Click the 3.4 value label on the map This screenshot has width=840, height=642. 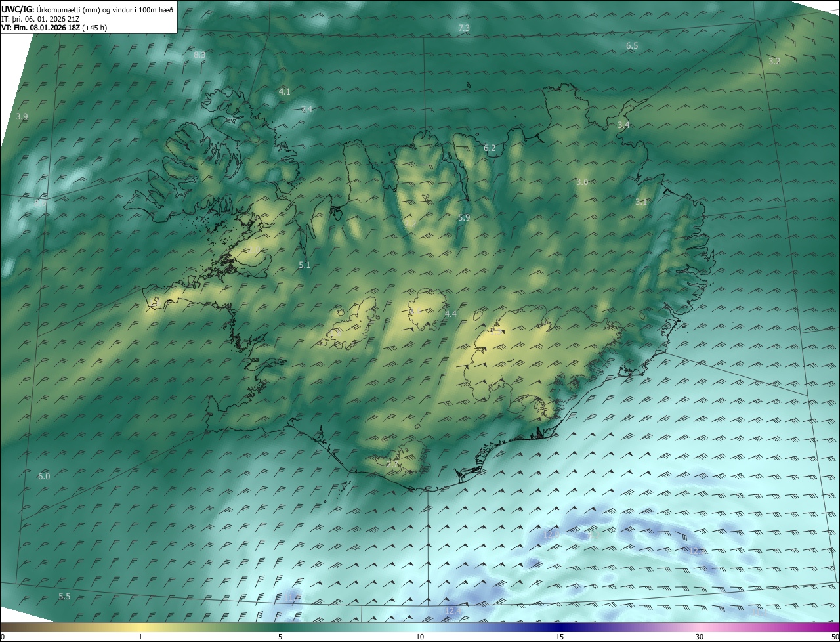[x=623, y=125]
